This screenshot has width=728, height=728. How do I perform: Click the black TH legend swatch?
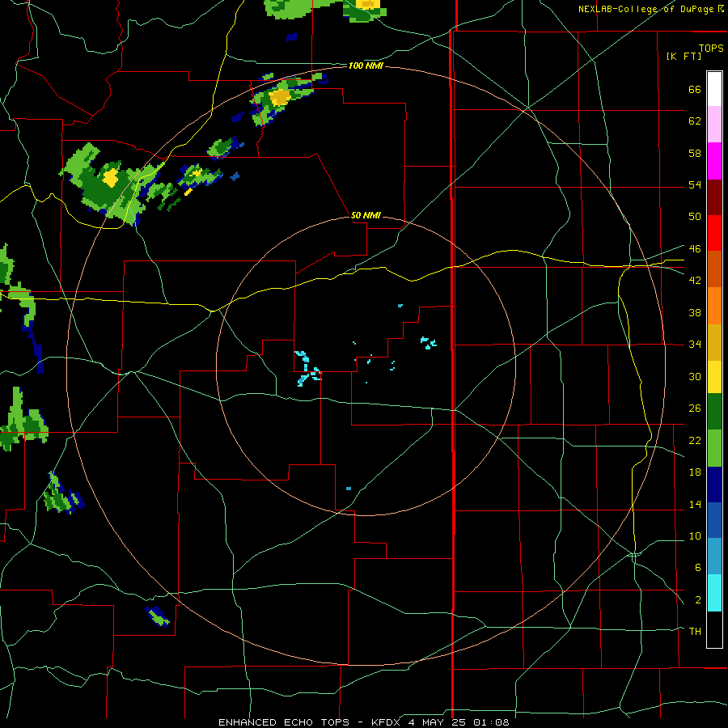714,629
